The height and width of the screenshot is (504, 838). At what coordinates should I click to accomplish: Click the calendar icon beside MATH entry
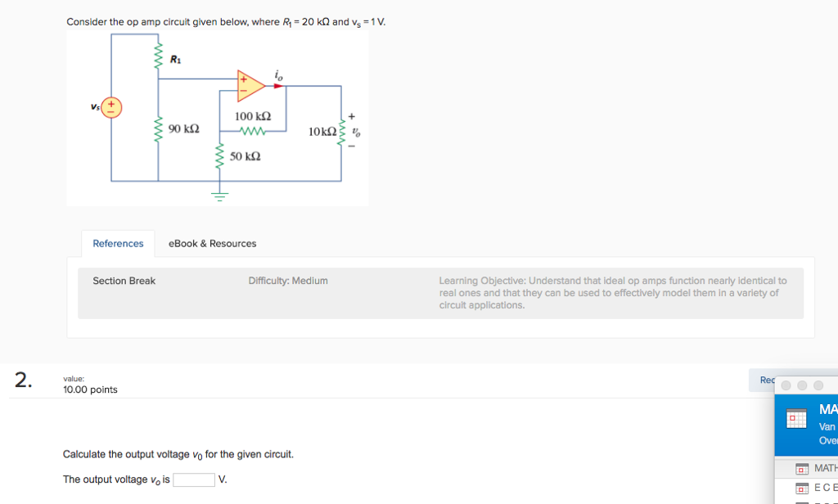pyautogui.click(x=801, y=469)
